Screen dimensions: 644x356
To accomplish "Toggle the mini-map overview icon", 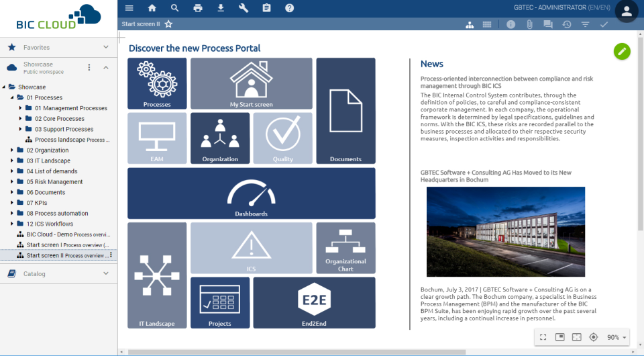I will pyautogui.click(x=559, y=337).
